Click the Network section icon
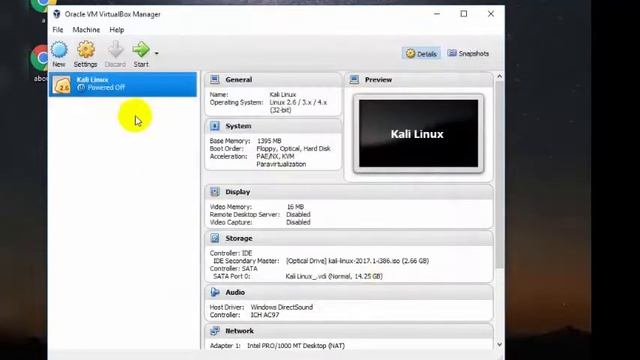Image resolution: width=640 pixels, height=360 pixels. click(215, 331)
